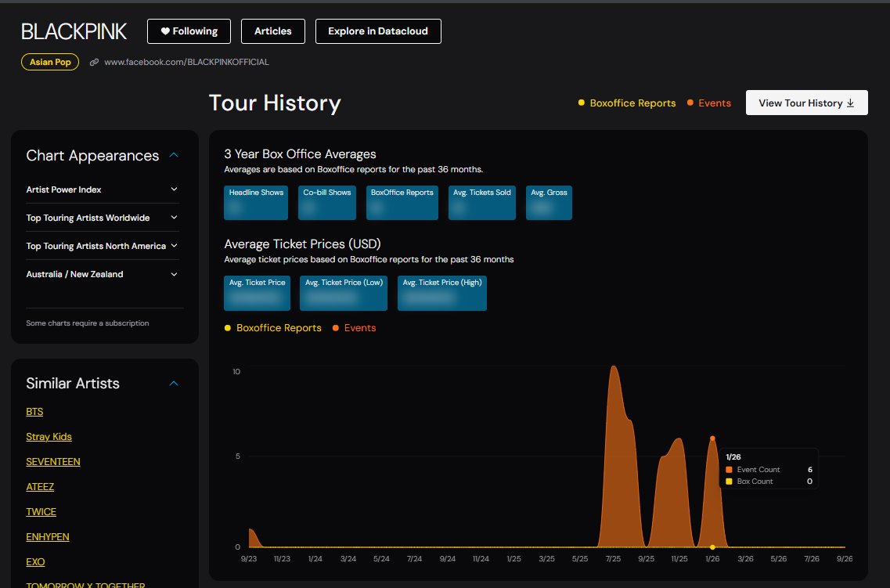Image resolution: width=890 pixels, height=588 pixels.
Task: Click the Box Count tooltip row
Action: point(769,482)
